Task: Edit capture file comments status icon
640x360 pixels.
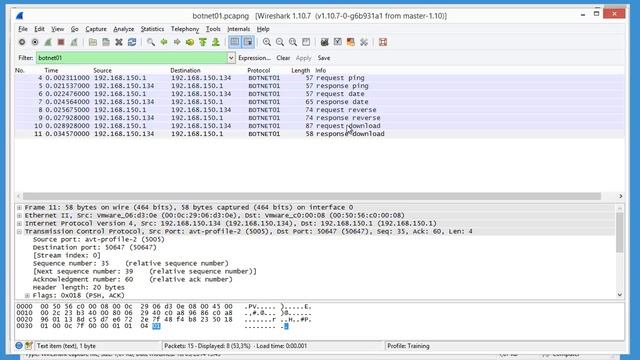Action: click(x=29, y=346)
